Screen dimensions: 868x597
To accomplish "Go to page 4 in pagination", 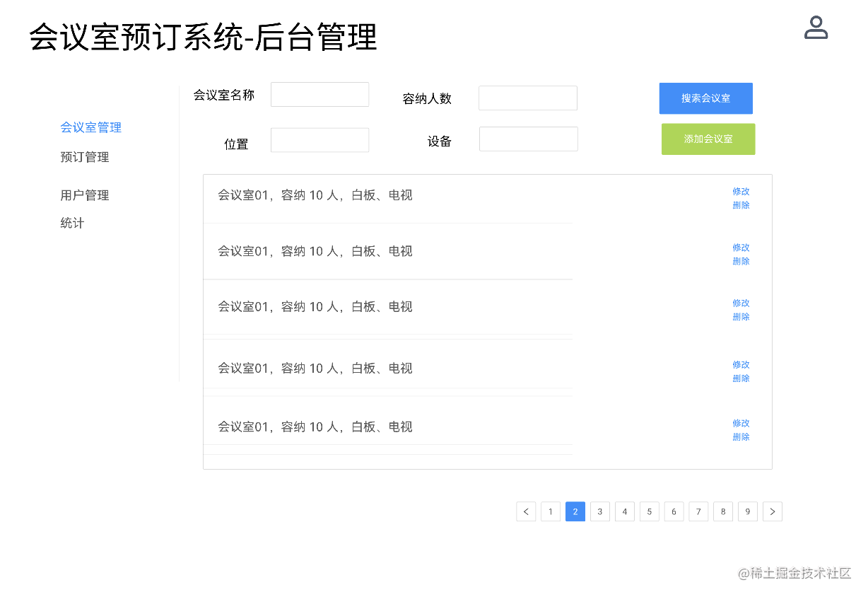I will [625, 511].
